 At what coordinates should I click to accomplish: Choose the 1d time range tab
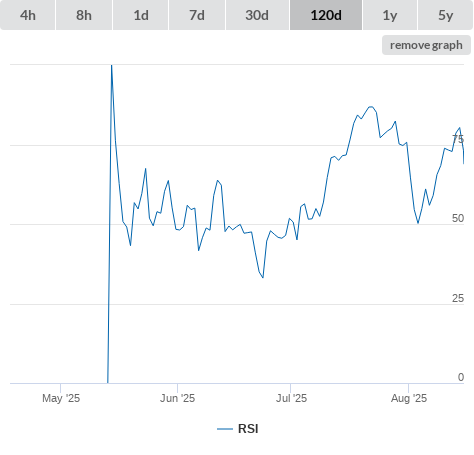pos(141,15)
